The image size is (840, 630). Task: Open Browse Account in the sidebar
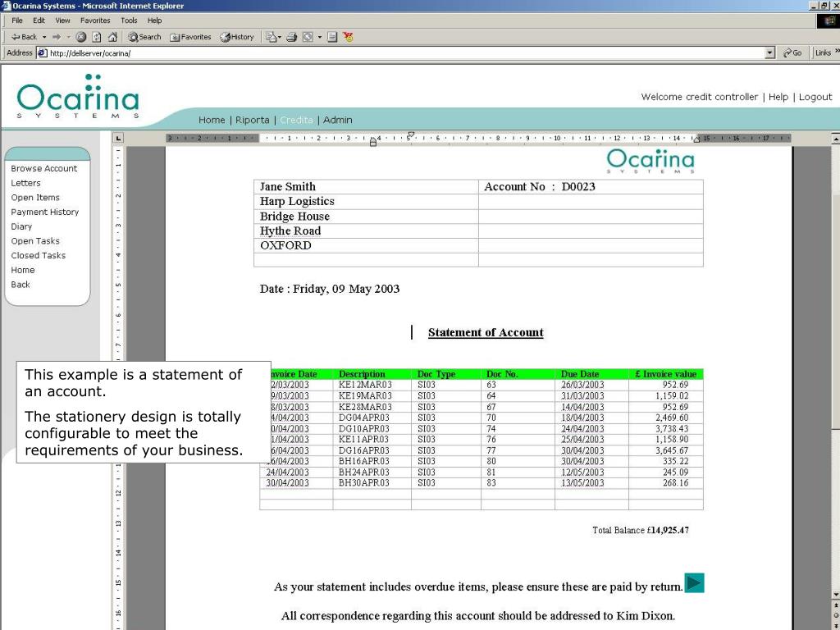coord(44,168)
